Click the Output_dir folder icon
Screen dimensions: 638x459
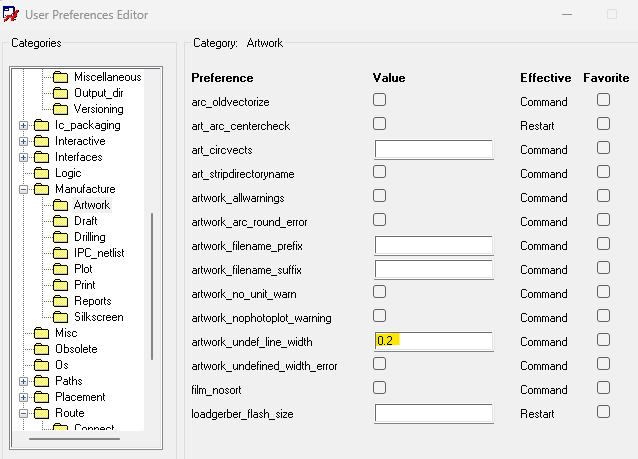60,93
